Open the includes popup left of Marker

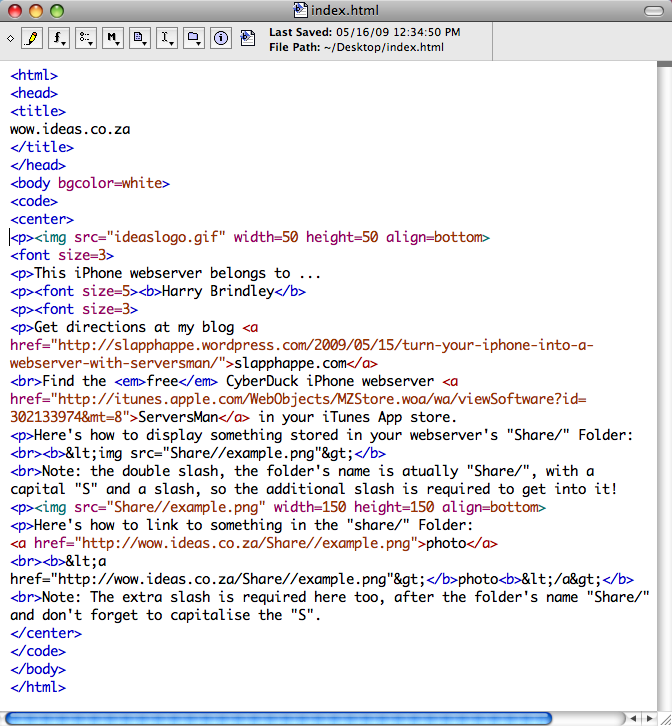(87, 39)
